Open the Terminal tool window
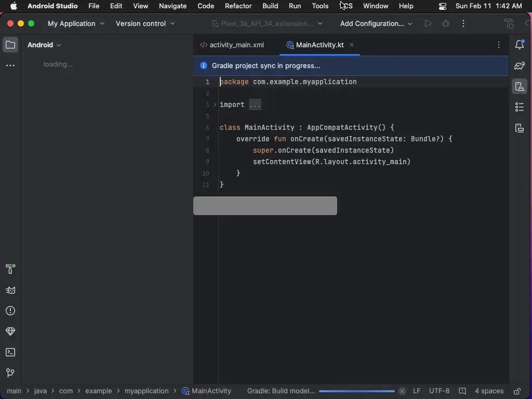This screenshot has width=532, height=399. tap(10, 352)
